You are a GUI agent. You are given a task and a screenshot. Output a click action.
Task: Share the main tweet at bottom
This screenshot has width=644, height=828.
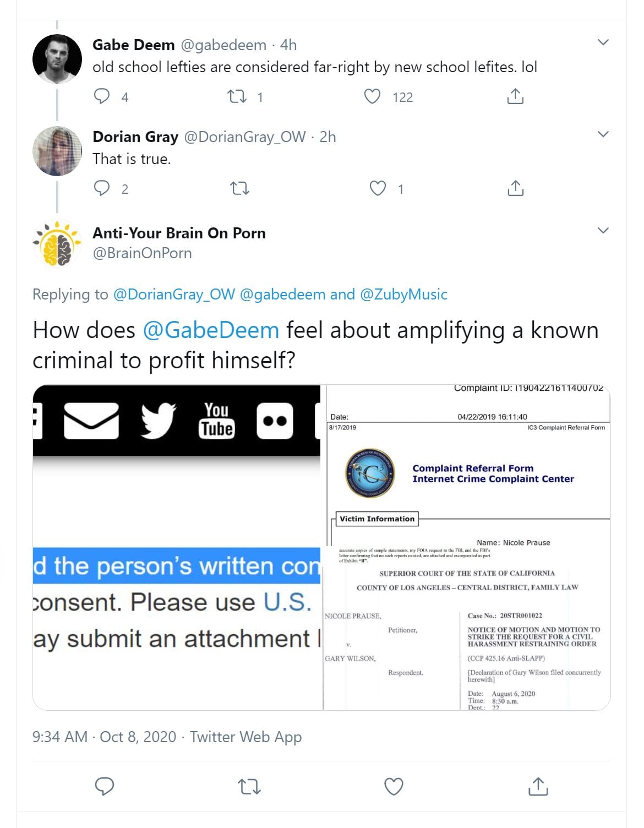(x=538, y=786)
